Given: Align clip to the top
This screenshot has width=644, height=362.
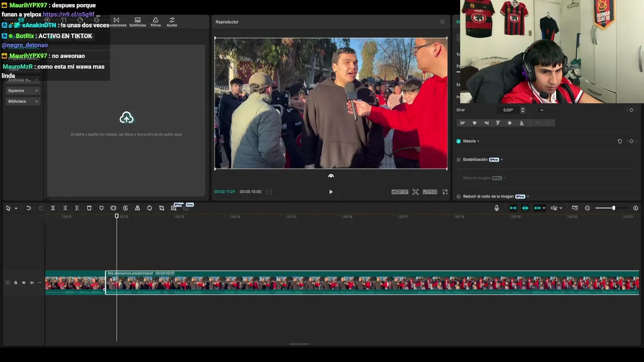Looking at the screenshot, I should tap(498, 123).
